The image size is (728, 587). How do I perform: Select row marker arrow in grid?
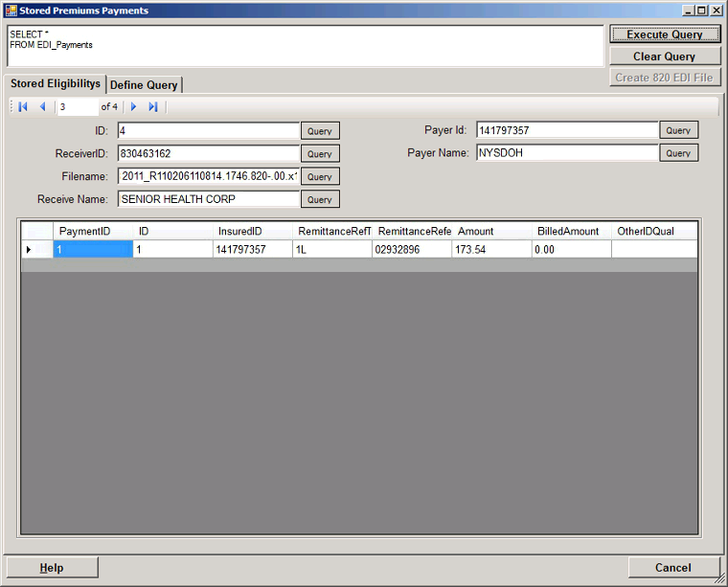click(29, 250)
